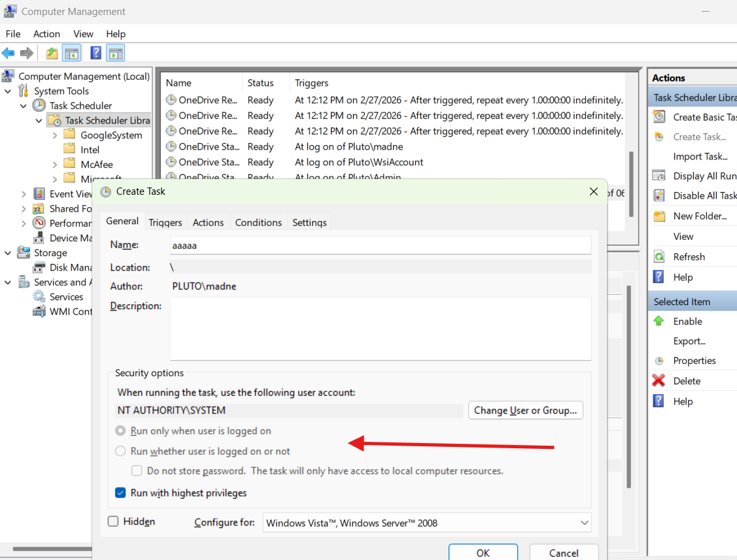737x560 pixels.
Task: Click the green Refresh icon in Actions
Action: (659, 257)
